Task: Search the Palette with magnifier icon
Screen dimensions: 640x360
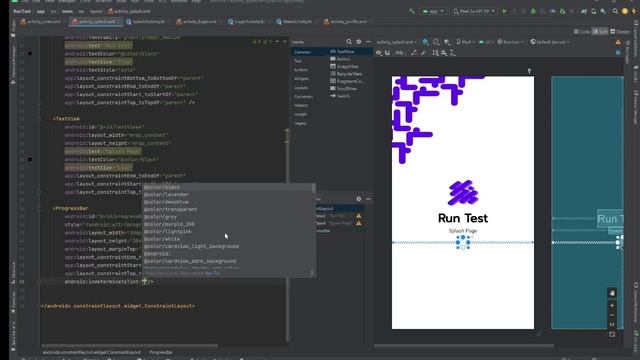Action: [x=349, y=42]
